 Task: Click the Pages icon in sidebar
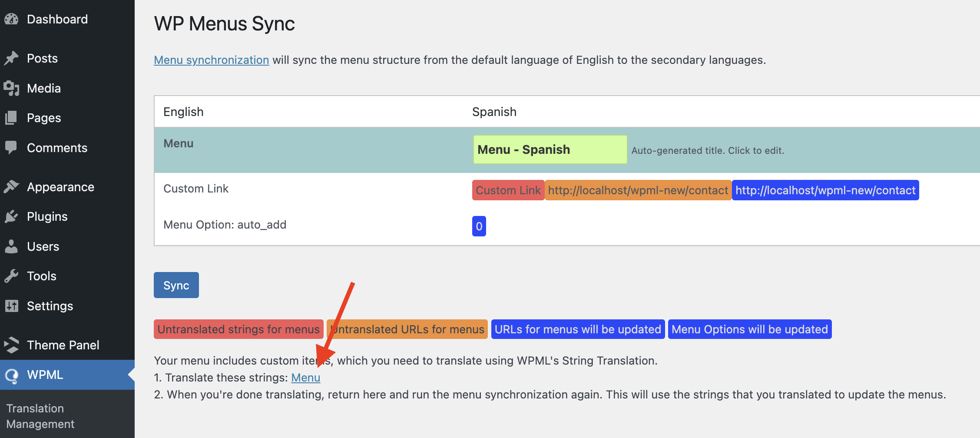[11, 118]
